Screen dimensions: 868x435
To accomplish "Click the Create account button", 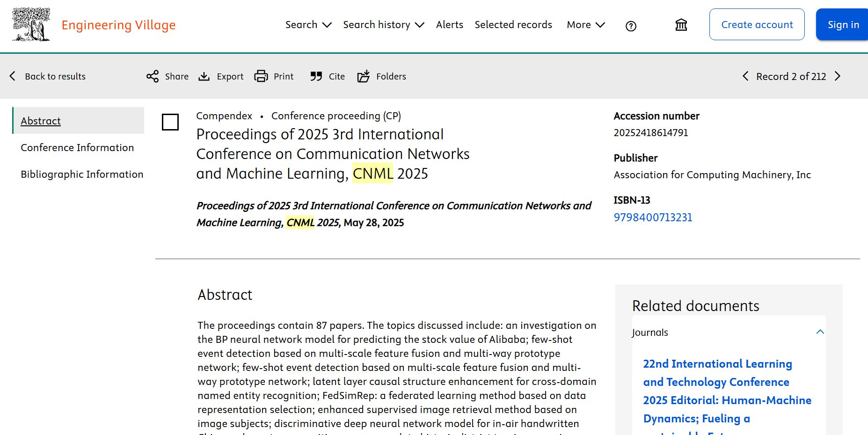I will pos(757,25).
